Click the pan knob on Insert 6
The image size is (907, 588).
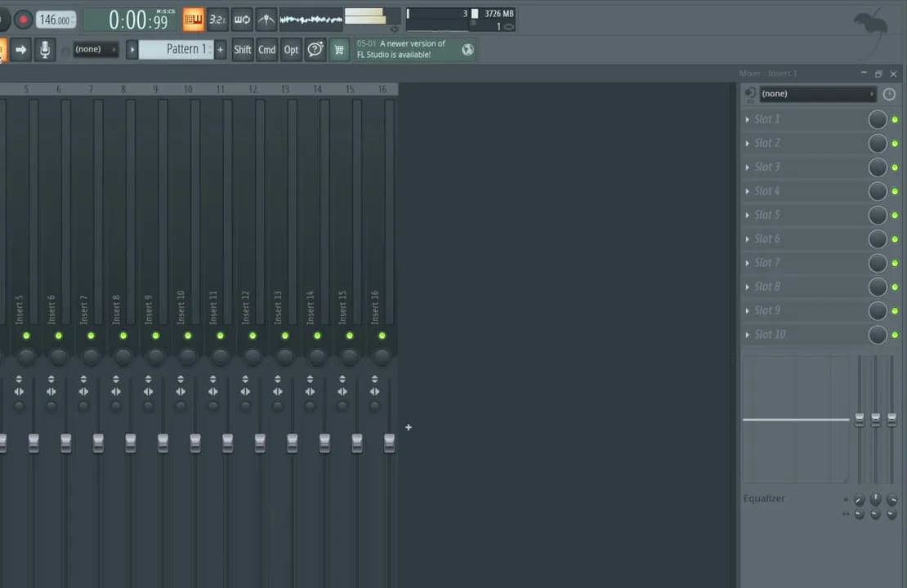click(58, 357)
